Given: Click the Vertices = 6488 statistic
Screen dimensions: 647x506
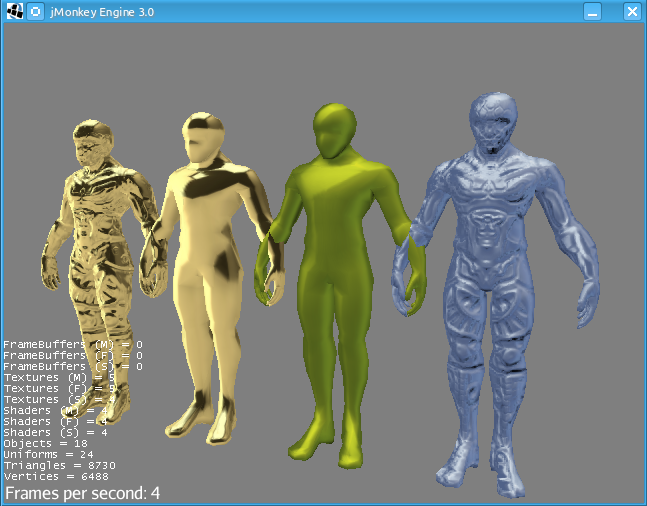Looking at the screenshot, I should 55,477.
